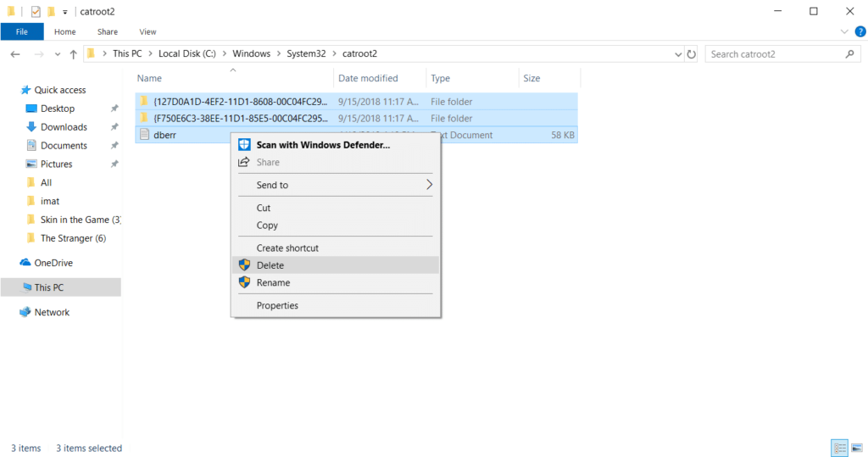Click the search magnifier icon
Image resolution: width=868 pixels, height=457 pixels.
(849, 53)
